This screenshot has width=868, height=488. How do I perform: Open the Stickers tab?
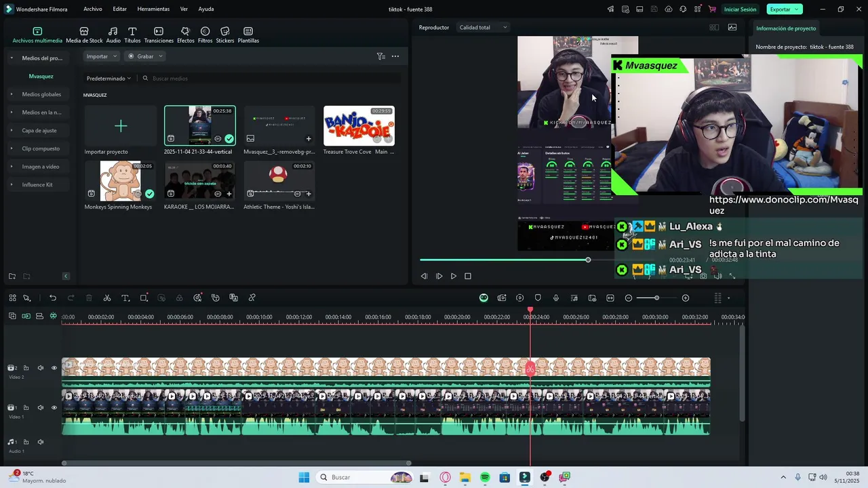point(225,35)
